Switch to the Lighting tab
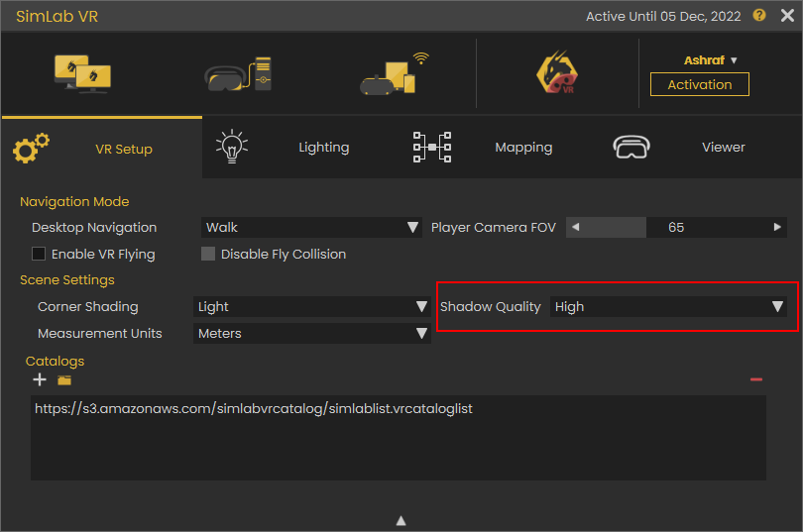 (284, 148)
